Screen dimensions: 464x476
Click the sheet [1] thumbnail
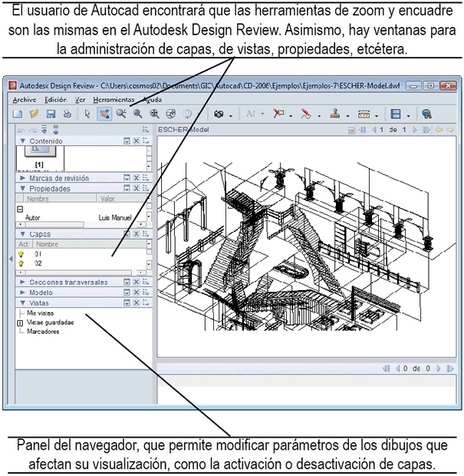[x=39, y=158]
